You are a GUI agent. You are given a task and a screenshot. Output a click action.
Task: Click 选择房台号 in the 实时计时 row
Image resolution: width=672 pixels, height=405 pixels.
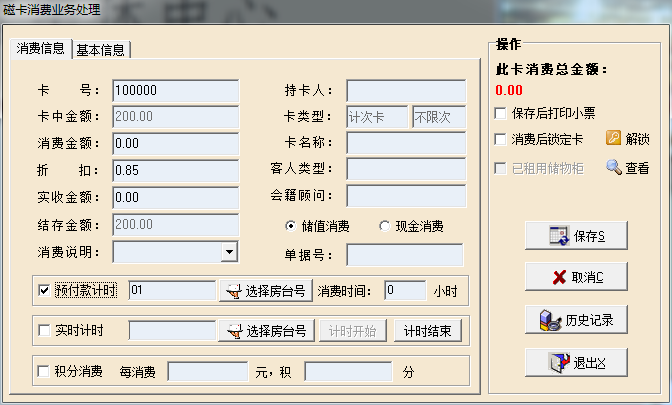[263, 331]
